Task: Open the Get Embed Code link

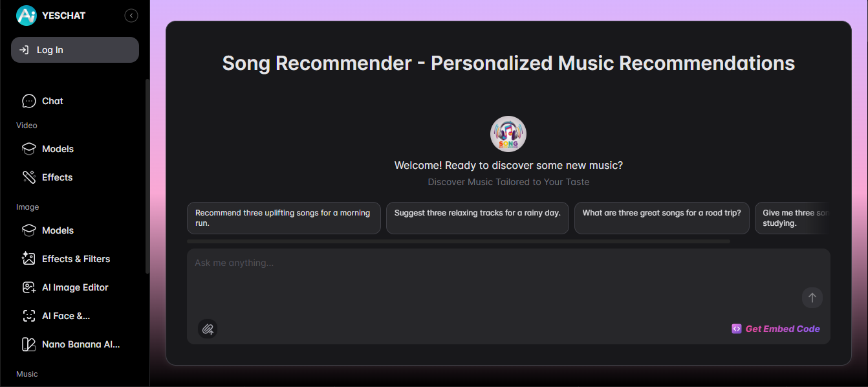Action: point(776,329)
